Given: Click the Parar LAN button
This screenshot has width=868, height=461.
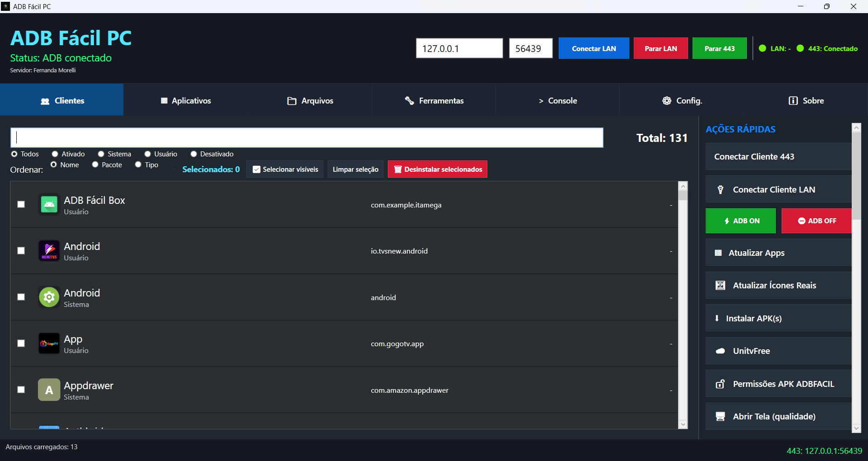Looking at the screenshot, I should click(661, 48).
